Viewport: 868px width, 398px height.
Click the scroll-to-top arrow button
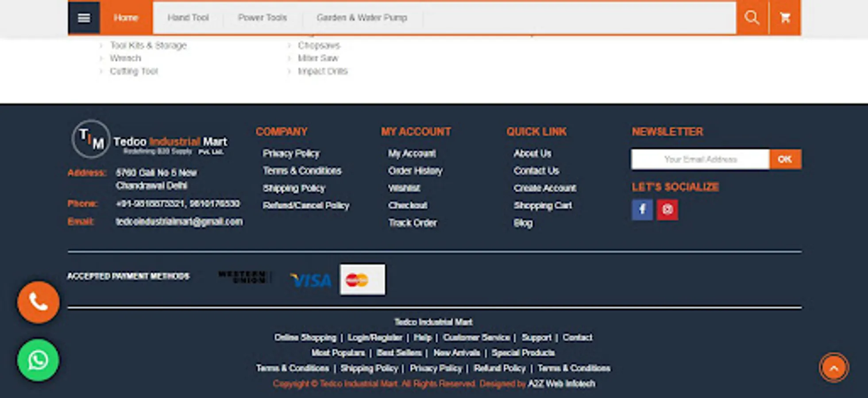tap(833, 367)
